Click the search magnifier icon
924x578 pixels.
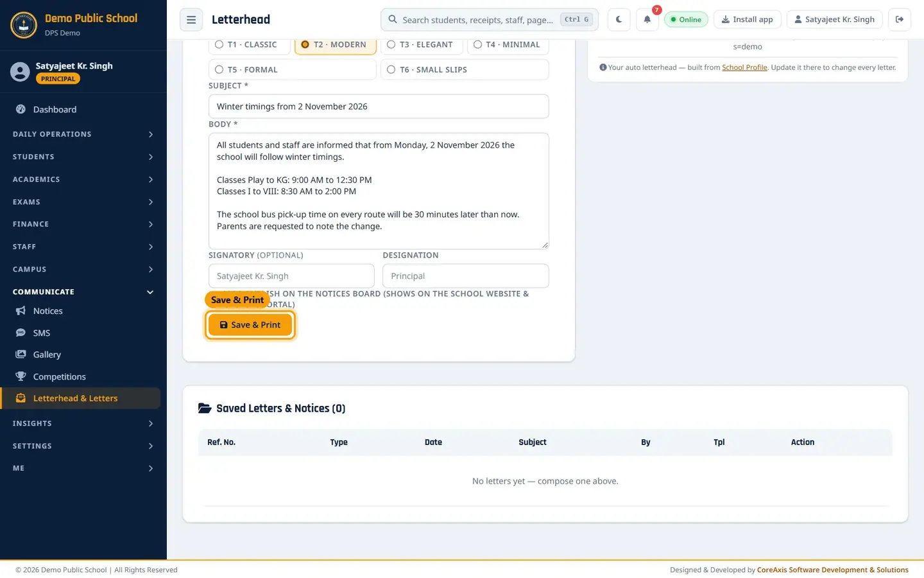click(x=393, y=19)
